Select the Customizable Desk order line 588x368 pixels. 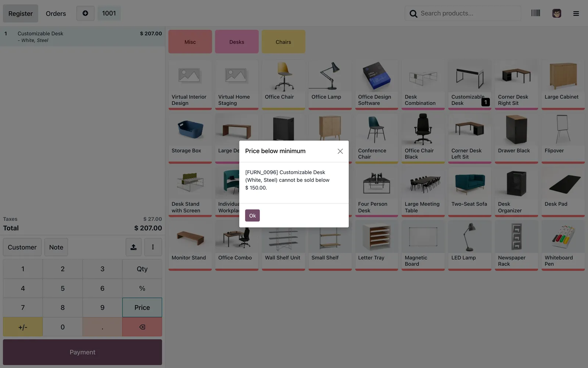(83, 37)
